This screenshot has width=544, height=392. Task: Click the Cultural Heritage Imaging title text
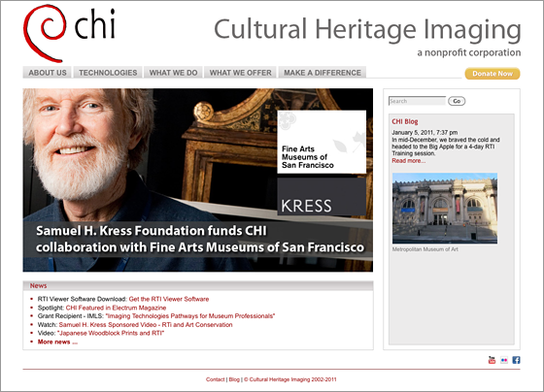click(367, 30)
